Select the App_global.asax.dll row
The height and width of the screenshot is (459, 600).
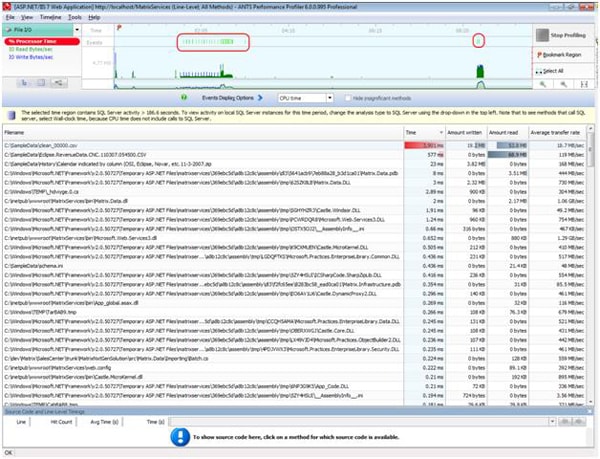[x=294, y=303]
